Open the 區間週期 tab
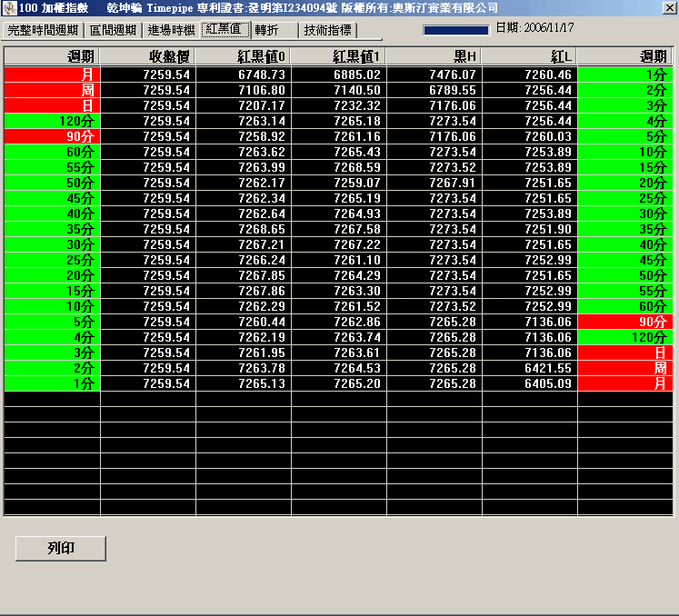 click(114, 30)
